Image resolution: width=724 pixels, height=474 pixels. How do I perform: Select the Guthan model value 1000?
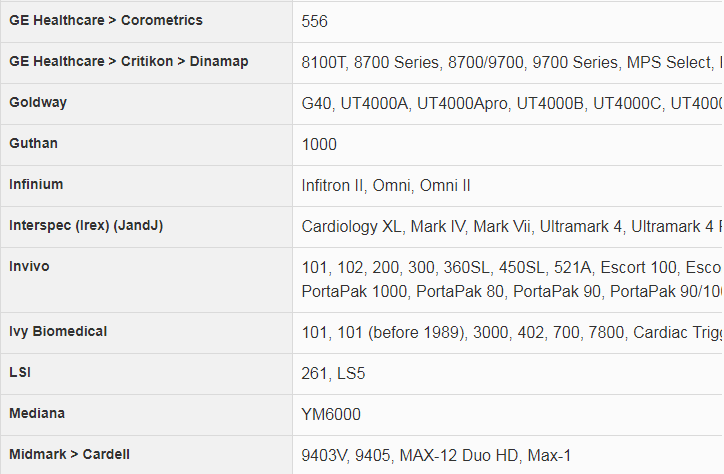point(319,145)
